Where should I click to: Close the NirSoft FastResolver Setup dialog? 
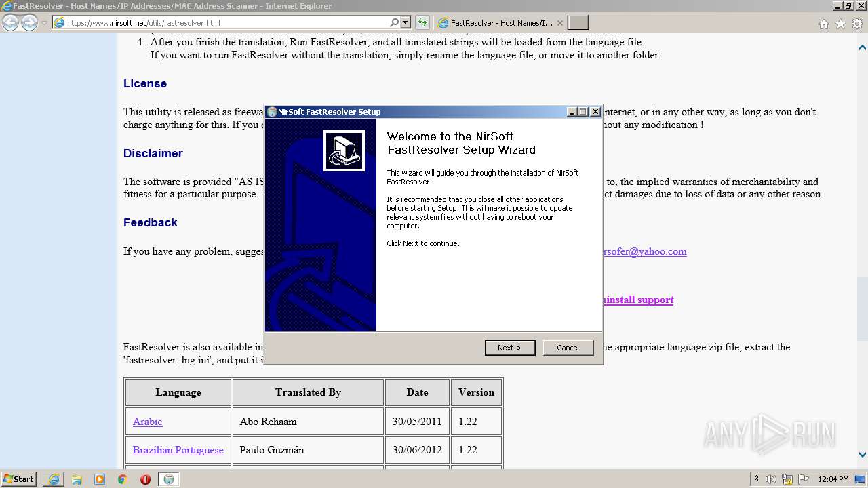click(595, 112)
